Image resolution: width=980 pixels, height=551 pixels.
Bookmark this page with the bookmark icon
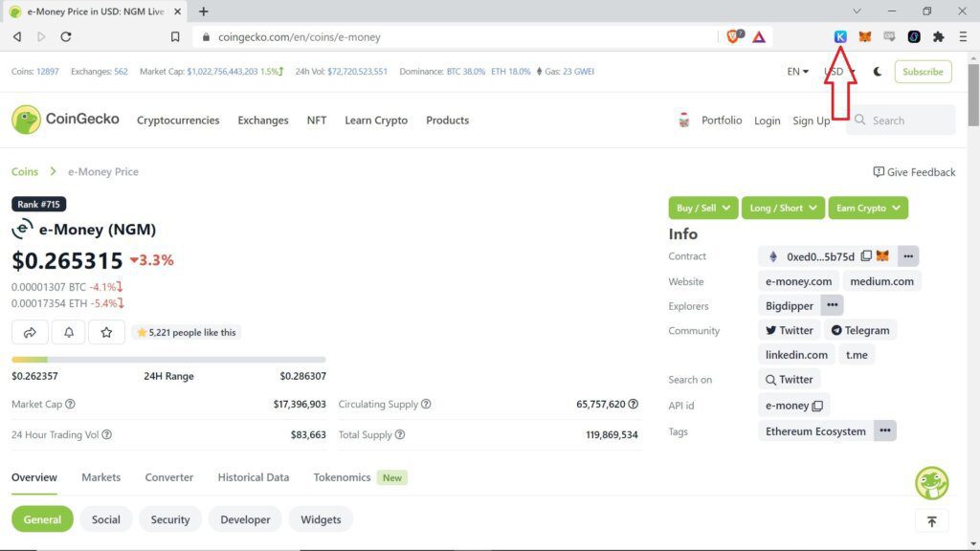pos(175,37)
